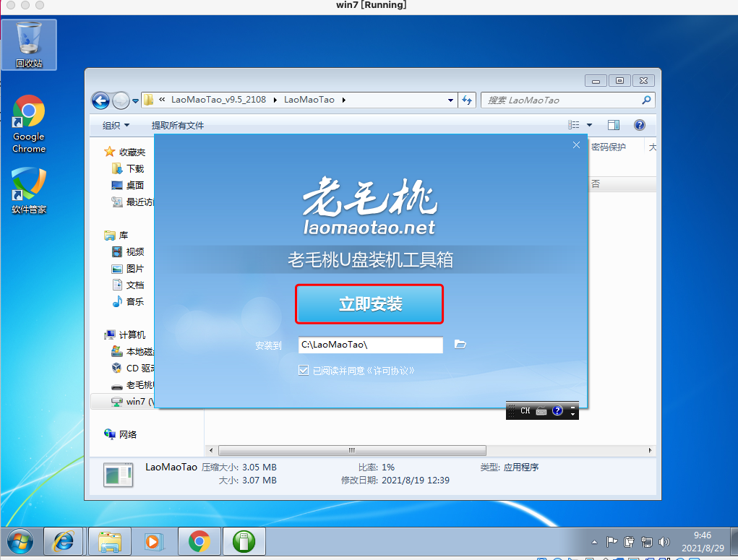
Task: Click the folder browse icon beside the install path
Action: coord(460,345)
